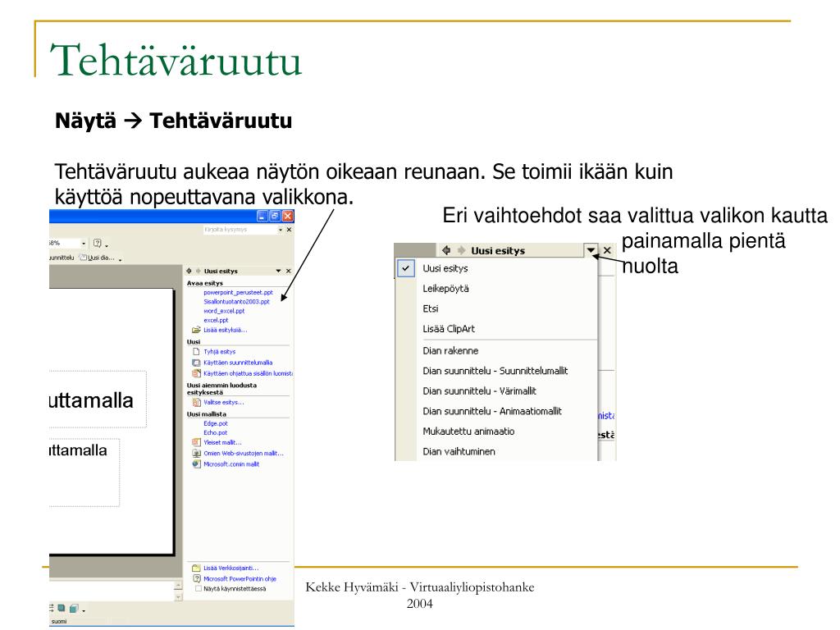Click the 3-D style icon in the drawing toolbar
This screenshot has height=630, width=840.
click(x=74, y=608)
